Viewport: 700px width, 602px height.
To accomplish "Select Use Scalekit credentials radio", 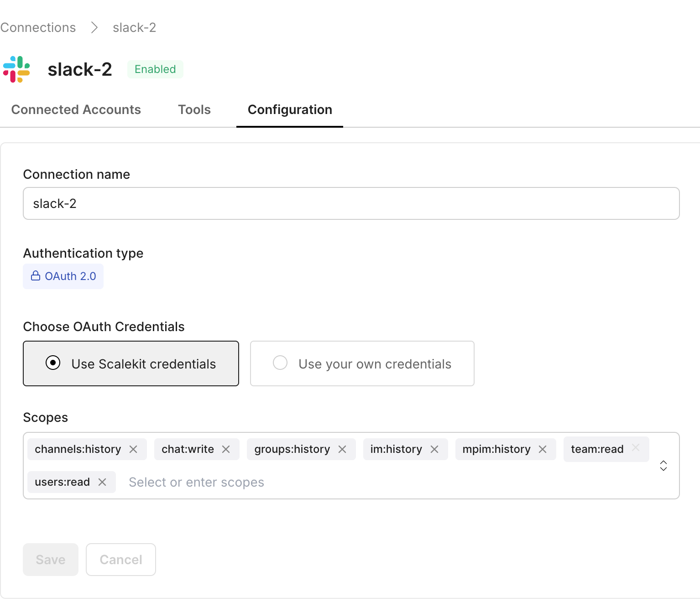I will 53,363.
